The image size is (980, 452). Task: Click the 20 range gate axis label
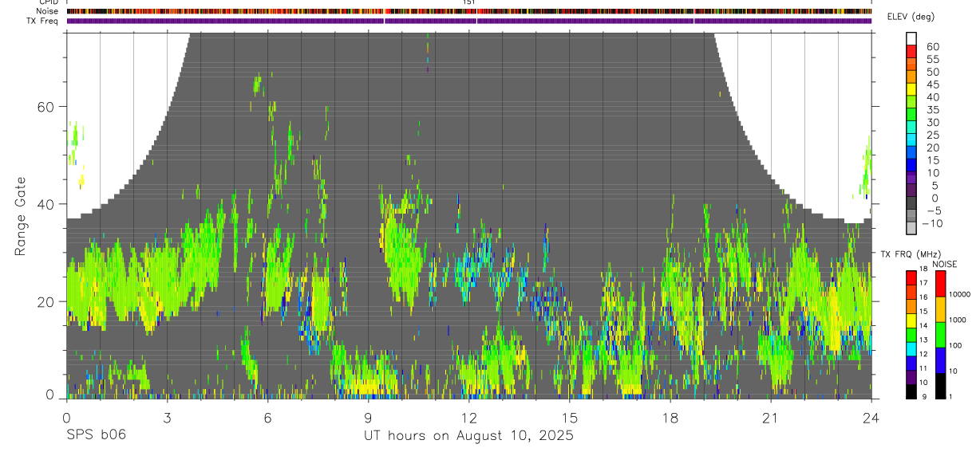(x=45, y=301)
